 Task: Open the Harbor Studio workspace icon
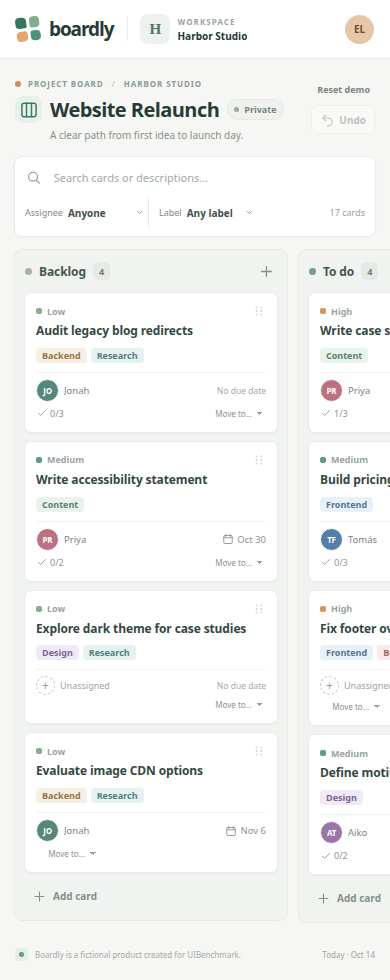[154, 29]
